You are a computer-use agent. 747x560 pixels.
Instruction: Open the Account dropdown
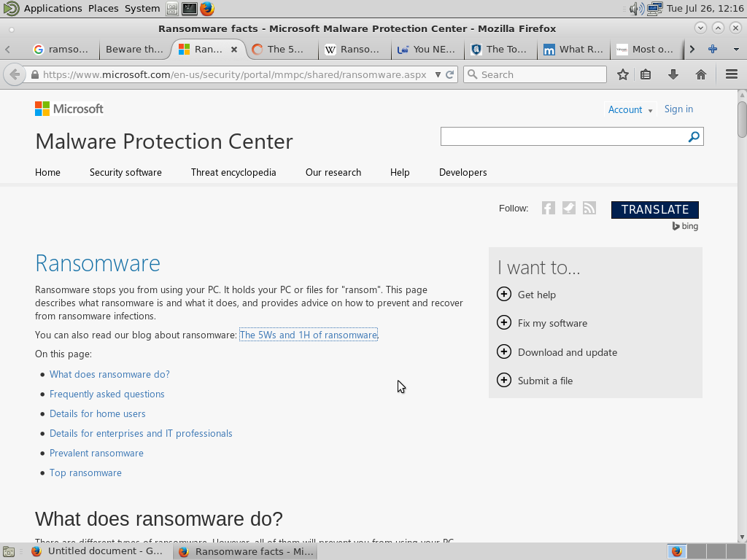pyautogui.click(x=630, y=109)
